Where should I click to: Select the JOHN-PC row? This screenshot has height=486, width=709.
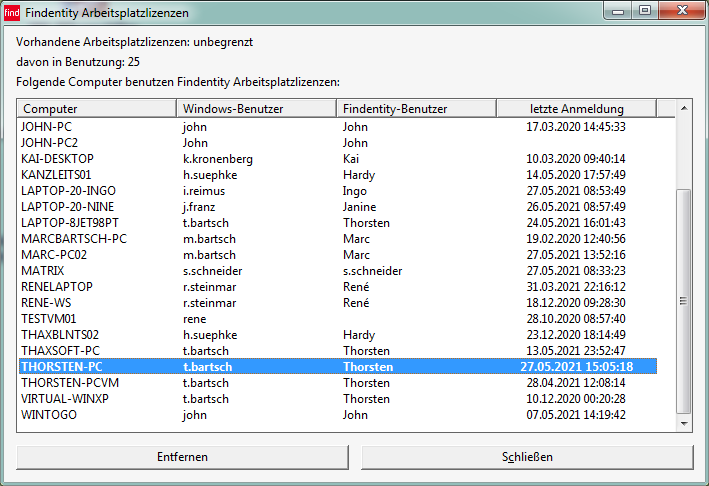338,127
